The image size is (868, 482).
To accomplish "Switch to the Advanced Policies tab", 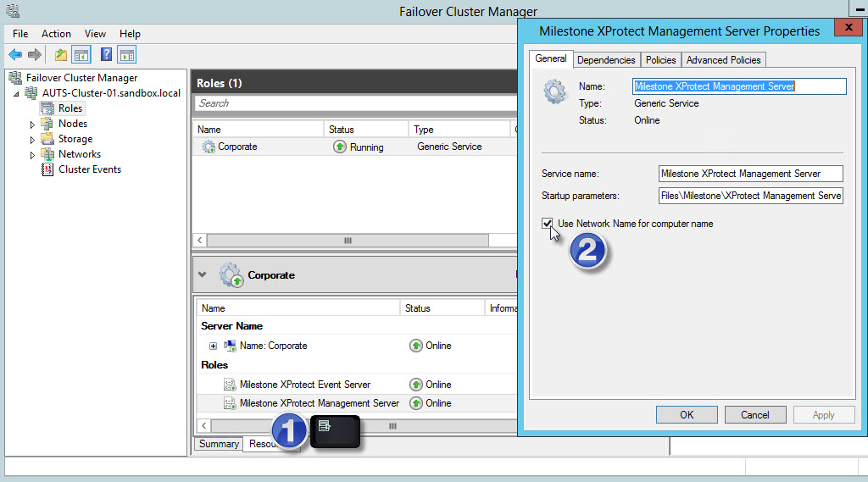I will point(724,60).
